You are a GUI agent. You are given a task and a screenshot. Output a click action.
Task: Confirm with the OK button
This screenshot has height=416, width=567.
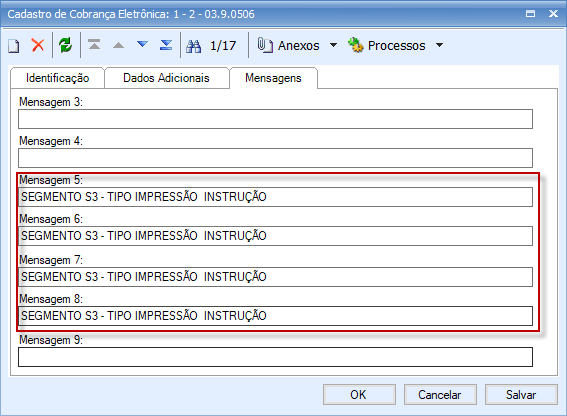coord(359,395)
